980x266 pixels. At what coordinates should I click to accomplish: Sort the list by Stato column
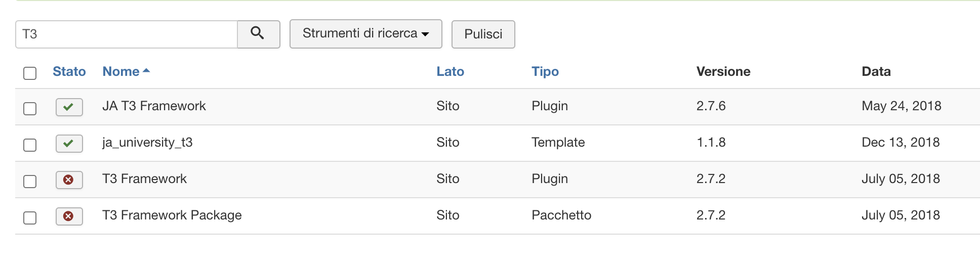click(69, 71)
